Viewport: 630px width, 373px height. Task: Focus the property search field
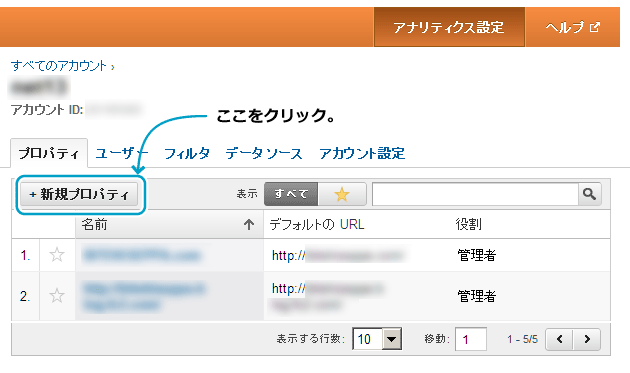[x=475, y=194]
